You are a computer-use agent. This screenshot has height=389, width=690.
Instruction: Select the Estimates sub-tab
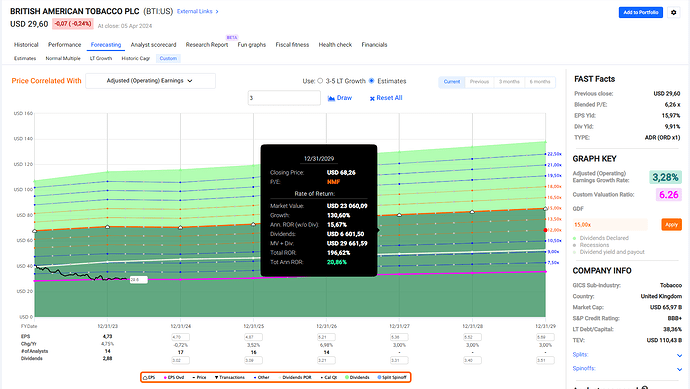[25, 59]
